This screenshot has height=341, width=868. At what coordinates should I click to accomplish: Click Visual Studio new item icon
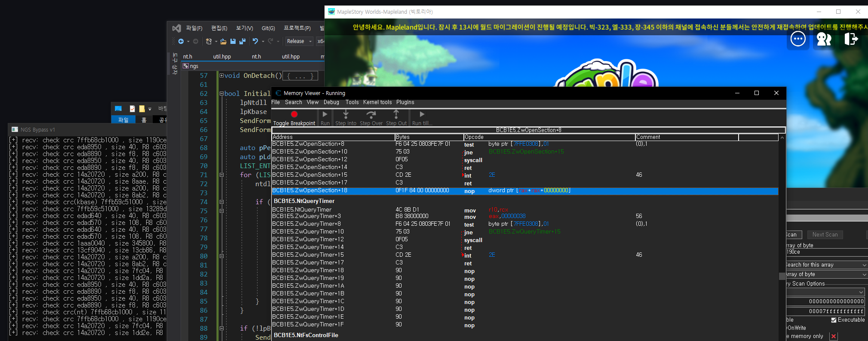click(x=209, y=41)
